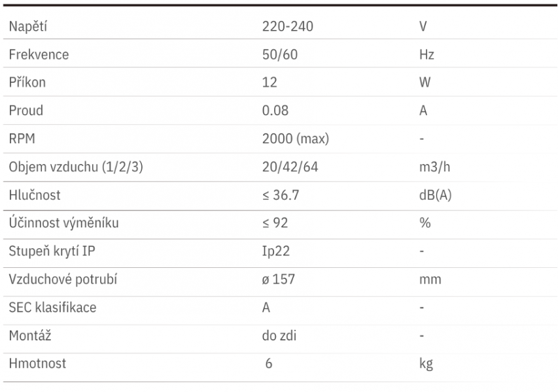558x392 pixels.
Task: Select the 50/60 frequency value
Action: (280, 54)
